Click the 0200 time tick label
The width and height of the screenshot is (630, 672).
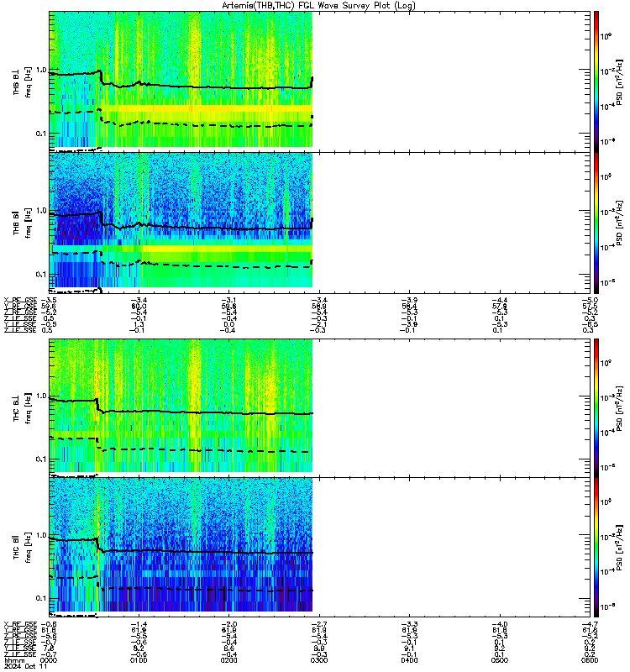228,660
